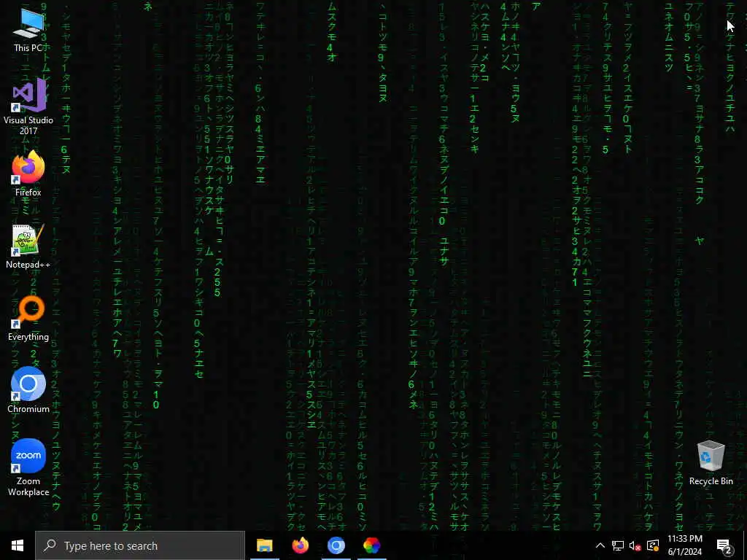Image resolution: width=747 pixels, height=560 pixels.
Task: Select the Recycle Bin icon
Action: 711,463
